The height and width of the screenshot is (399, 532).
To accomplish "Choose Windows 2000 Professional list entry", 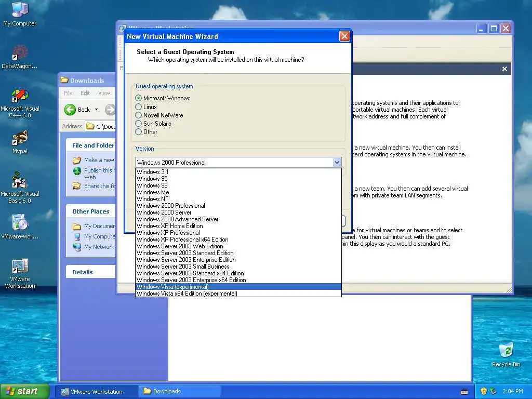I will click(238, 206).
